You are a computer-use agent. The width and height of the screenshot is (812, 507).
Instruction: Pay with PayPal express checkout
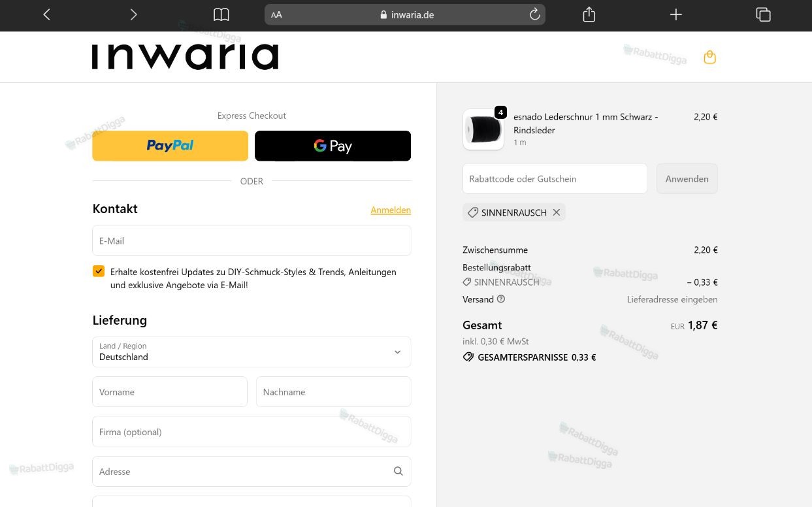[x=170, y=146]
